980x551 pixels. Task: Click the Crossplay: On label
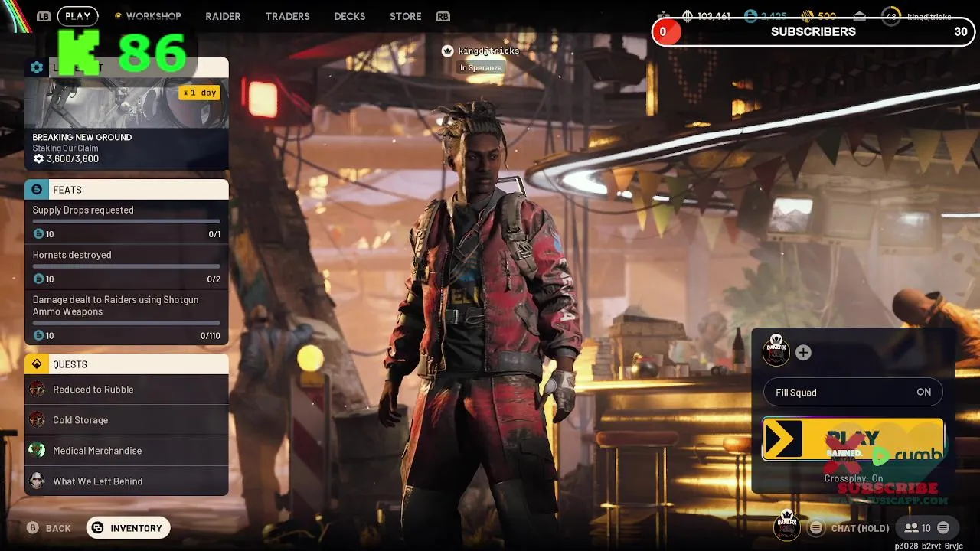(853, 478)
